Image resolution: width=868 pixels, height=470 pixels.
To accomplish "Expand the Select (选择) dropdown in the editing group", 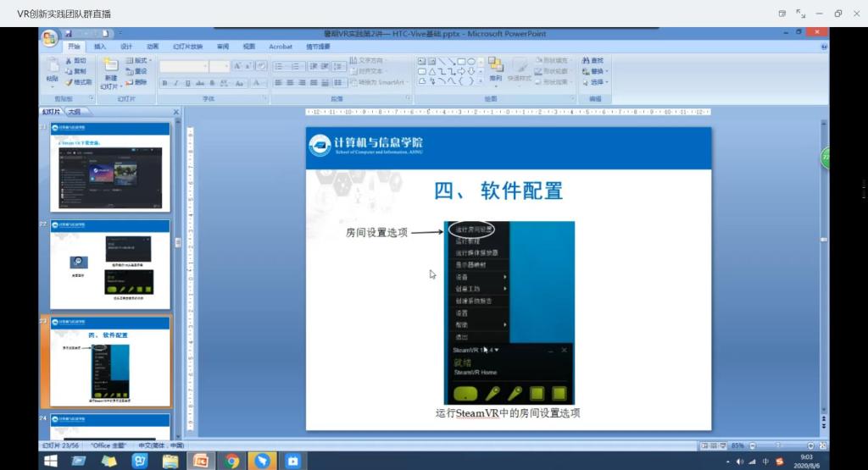I will coord(608,82).
